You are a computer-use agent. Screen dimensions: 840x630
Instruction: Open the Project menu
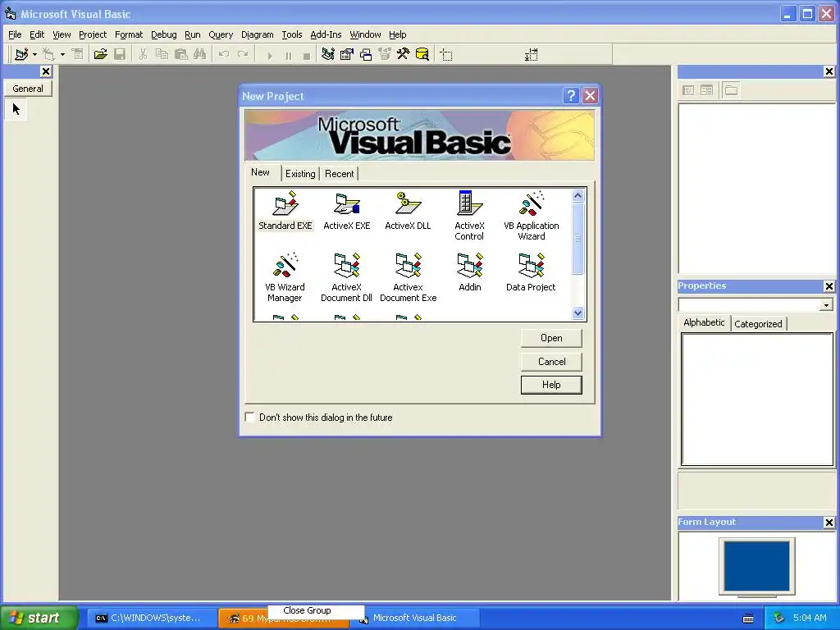(93, 34)
